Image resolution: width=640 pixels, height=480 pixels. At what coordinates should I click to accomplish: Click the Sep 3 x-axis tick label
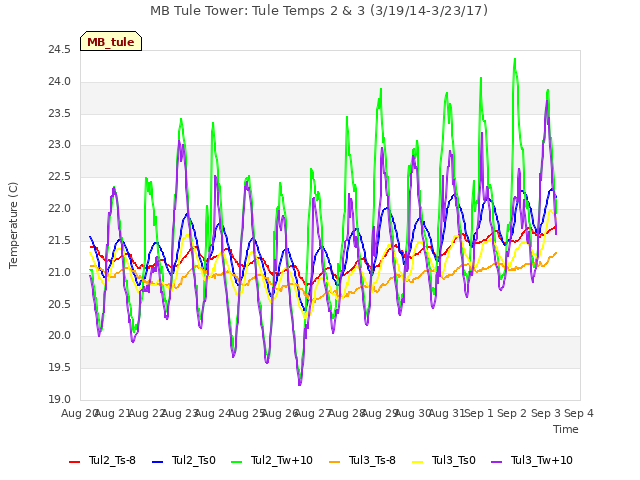546,413
